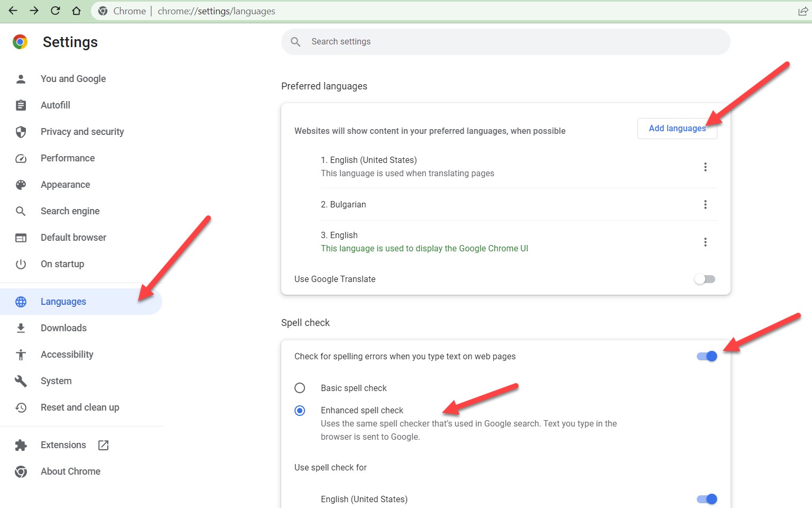
Task: Click the globe icon for Languages
Action: click(21, 302)
